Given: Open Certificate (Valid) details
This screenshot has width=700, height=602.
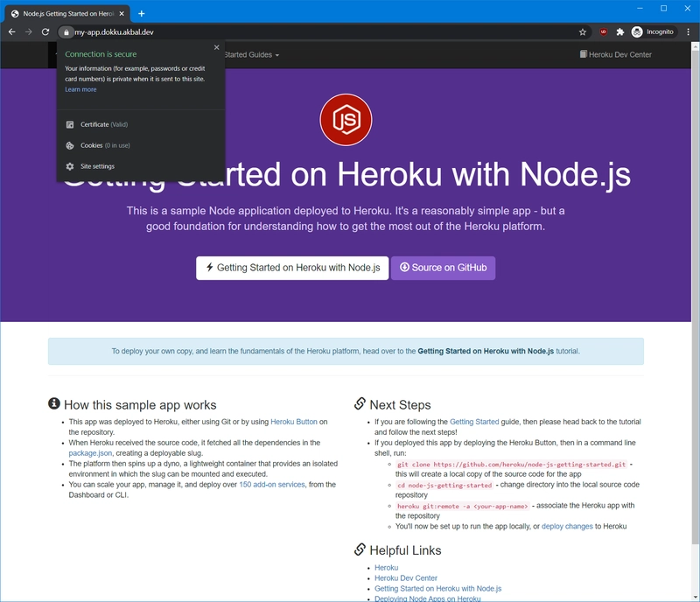Looking at the screenshot, I should [x=103, y=125].
